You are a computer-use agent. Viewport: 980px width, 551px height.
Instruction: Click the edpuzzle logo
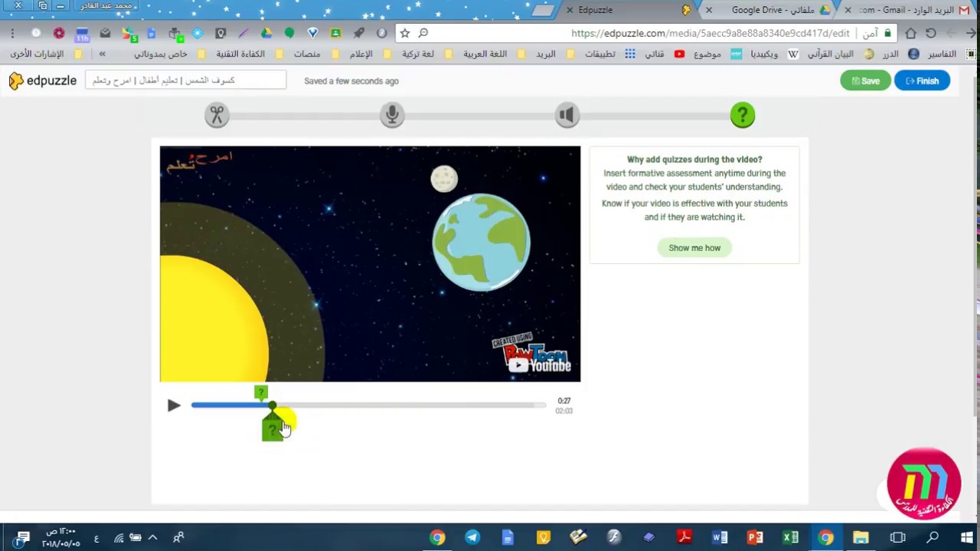coord(43,80)
